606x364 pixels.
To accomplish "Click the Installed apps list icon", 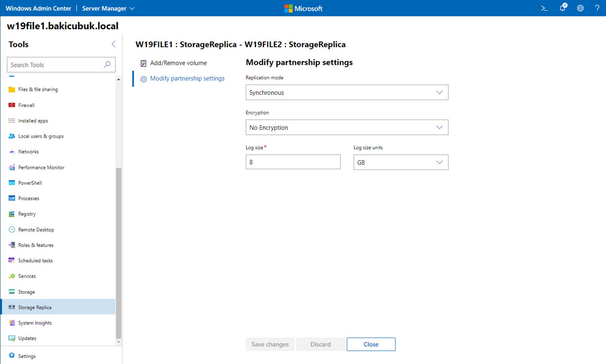I will click(12, 121).
